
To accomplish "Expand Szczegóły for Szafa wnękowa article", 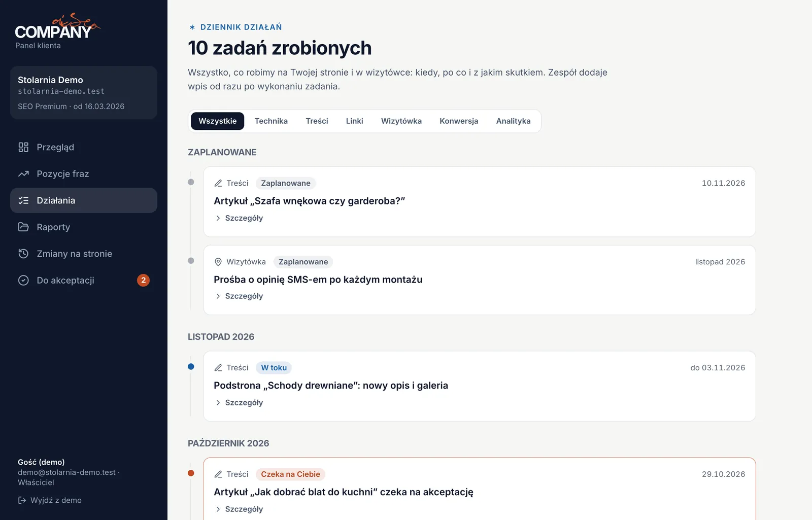I will coord(239,218).
